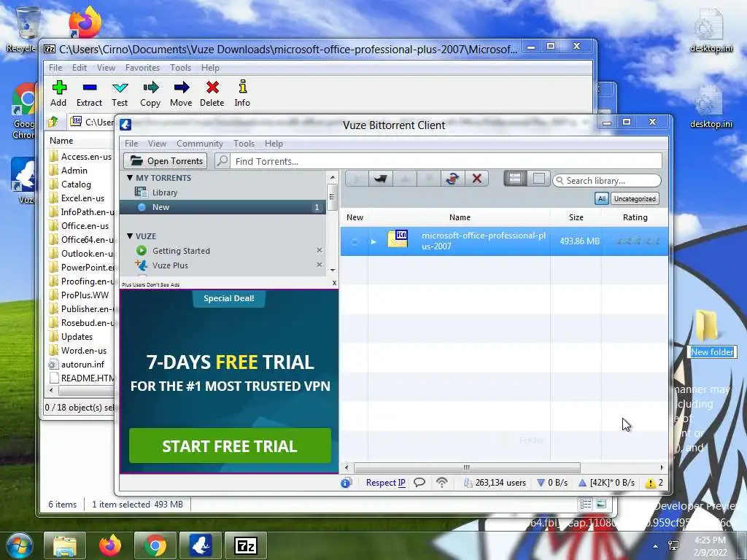Click the Find Torrents search field

coord(446,161)
